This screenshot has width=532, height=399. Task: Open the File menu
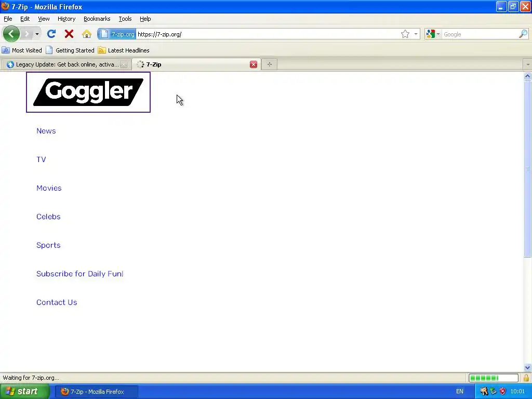click(8, 19)
